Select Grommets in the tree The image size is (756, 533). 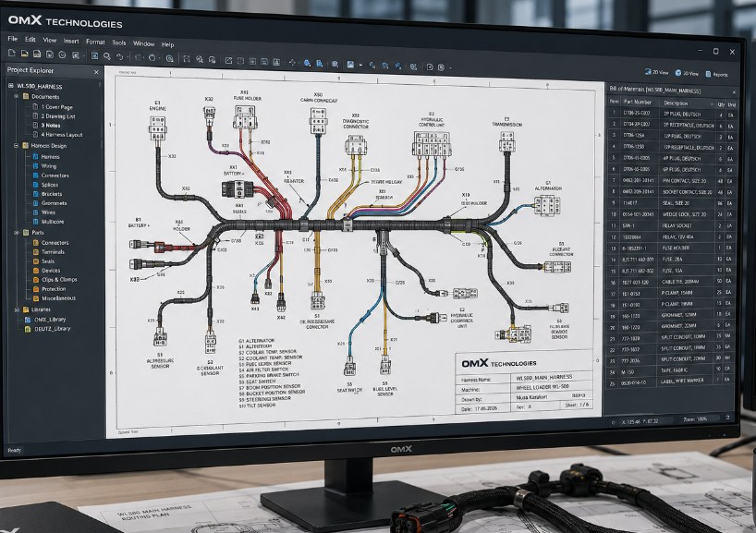(x=54, y=203)
